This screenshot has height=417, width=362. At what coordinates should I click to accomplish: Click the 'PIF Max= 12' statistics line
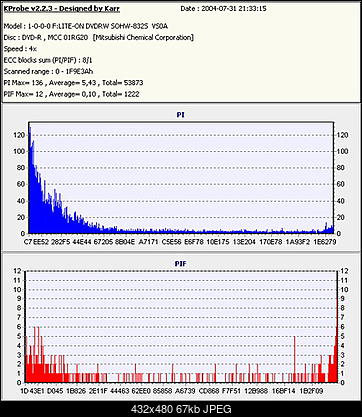click(71, 94)
